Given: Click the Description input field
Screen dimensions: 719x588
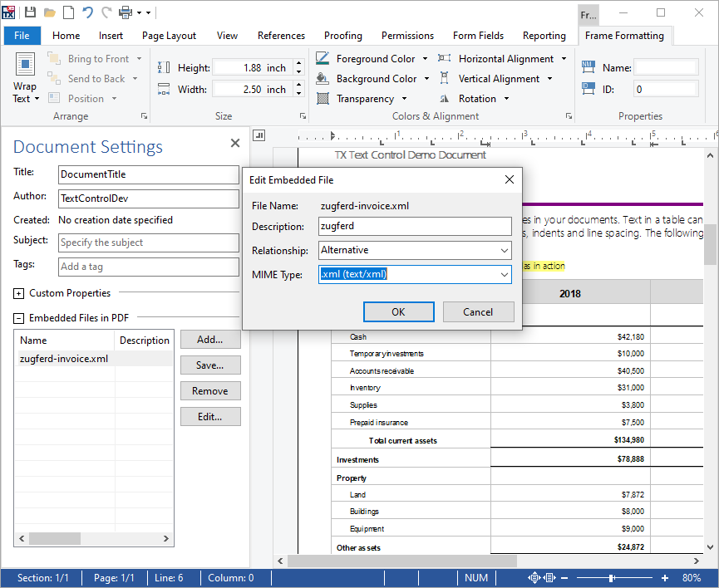Looking at the screenshot, I should coord(414,226).
